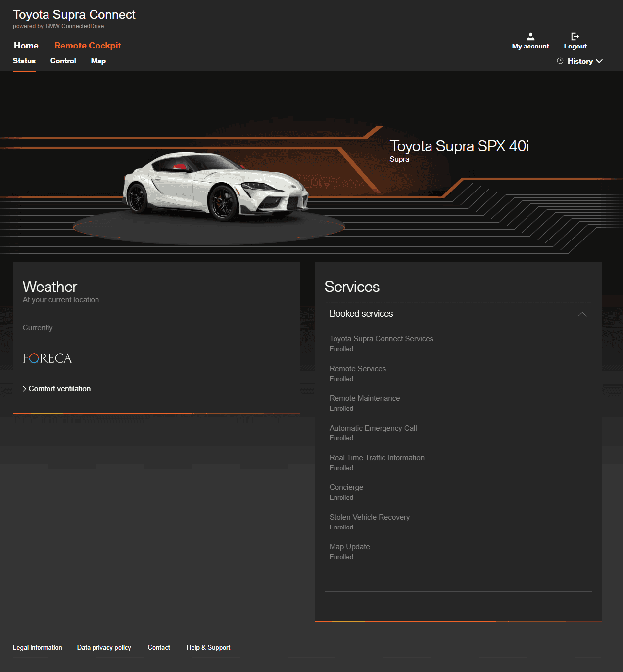The image size is (623, 672).
Task: Switch to the Map tab
Action: 98,61
